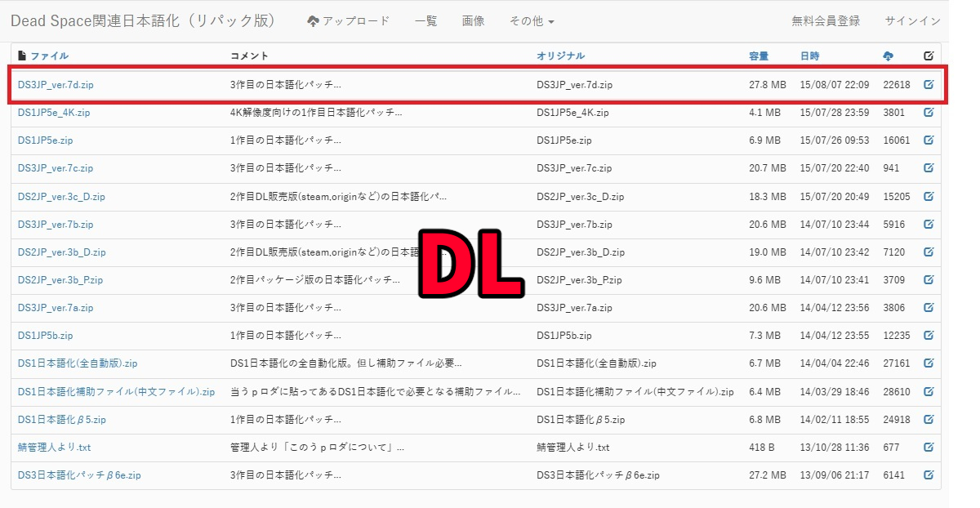Screen dimensions: 980x508
Task: Click 無料会員登録 registration link
Action: 826,20
